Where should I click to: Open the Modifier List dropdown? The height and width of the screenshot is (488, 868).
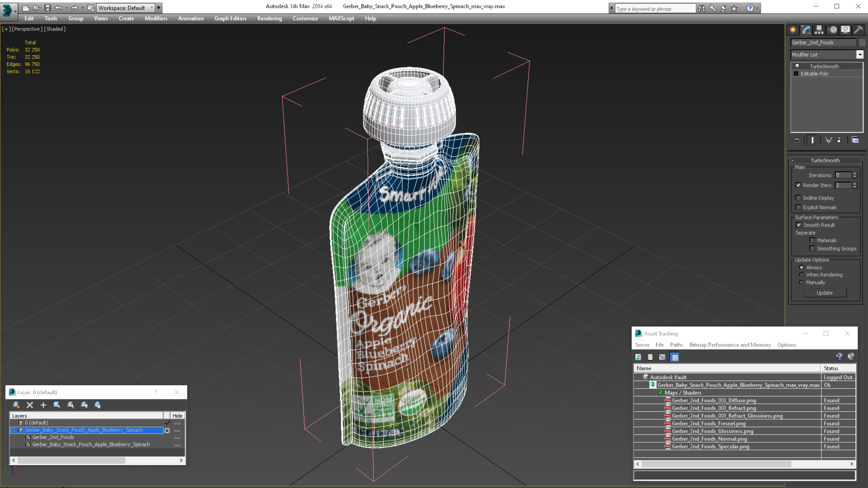tap(860, 55)
